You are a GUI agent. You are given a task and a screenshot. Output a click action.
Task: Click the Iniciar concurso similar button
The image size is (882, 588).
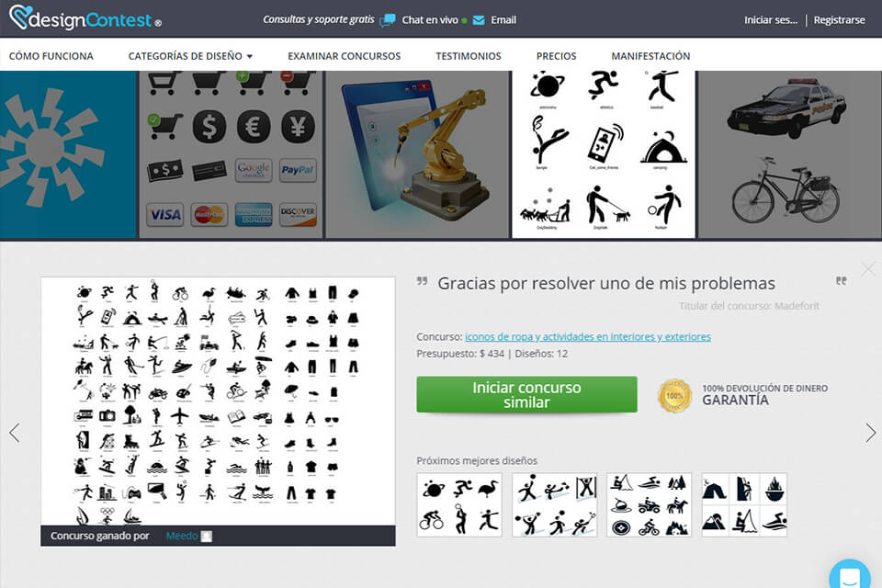pos(527,394)
